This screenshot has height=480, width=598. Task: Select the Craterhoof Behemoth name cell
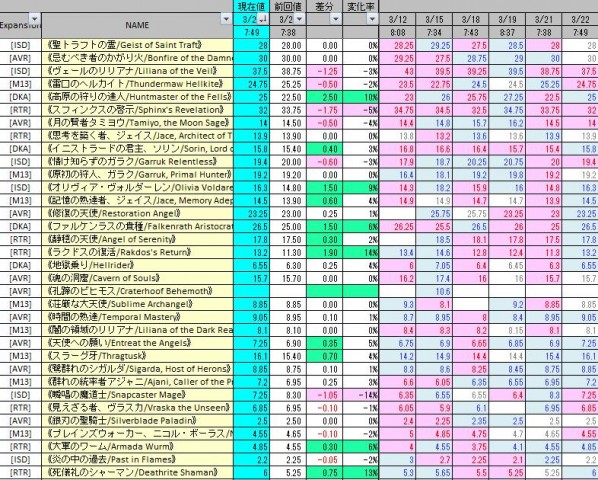(137, 291)
